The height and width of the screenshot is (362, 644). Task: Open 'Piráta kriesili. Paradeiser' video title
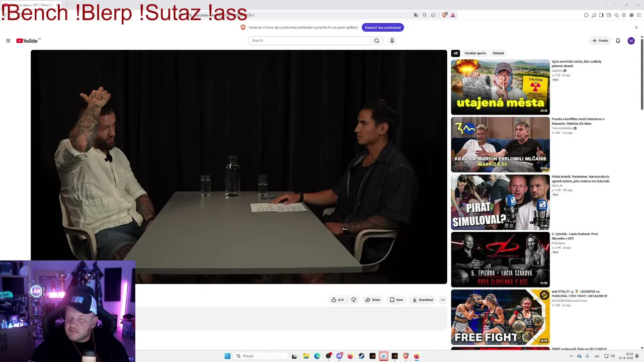click(x=581, y=179)
